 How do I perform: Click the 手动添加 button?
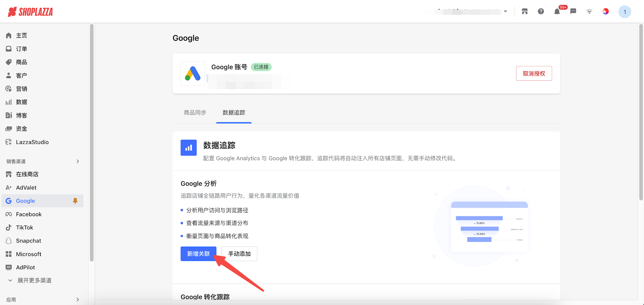(239, 254)
